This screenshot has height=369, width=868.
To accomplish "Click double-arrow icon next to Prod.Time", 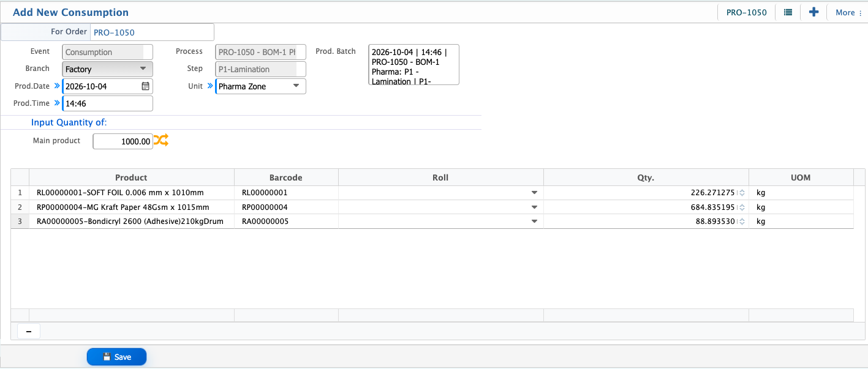I will tap(58, 103).
